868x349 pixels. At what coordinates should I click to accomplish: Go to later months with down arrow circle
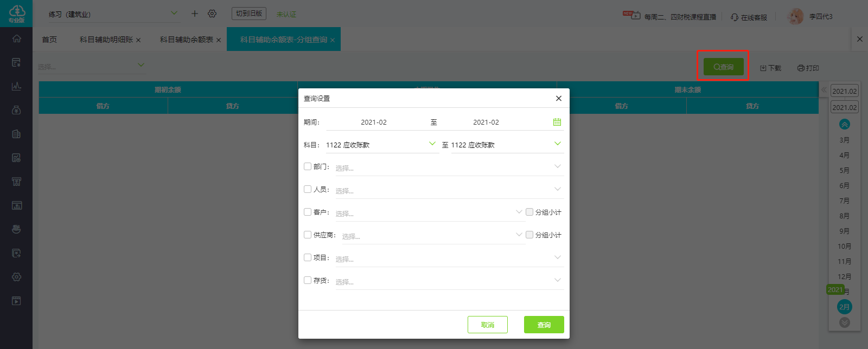(845, 322)
